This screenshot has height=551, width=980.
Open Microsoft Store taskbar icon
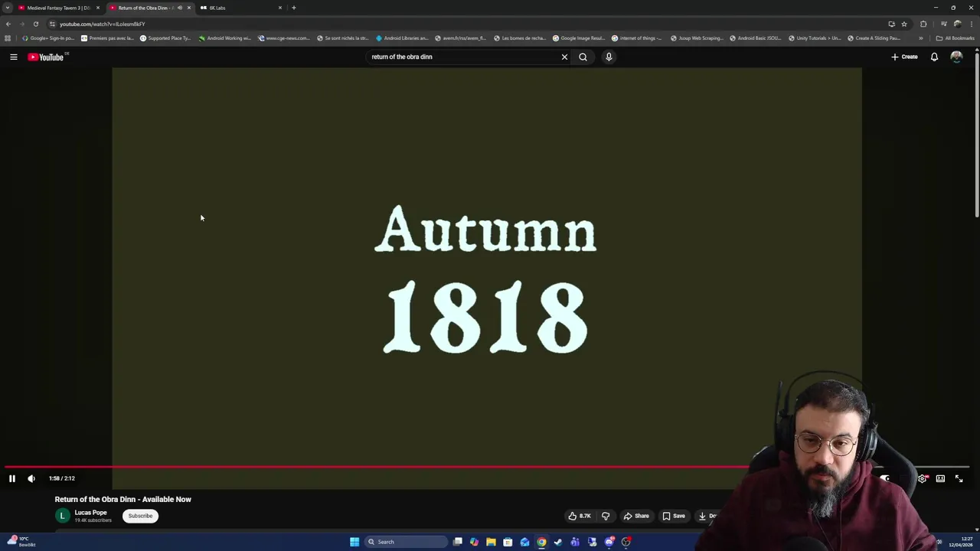tap(508, 542)
